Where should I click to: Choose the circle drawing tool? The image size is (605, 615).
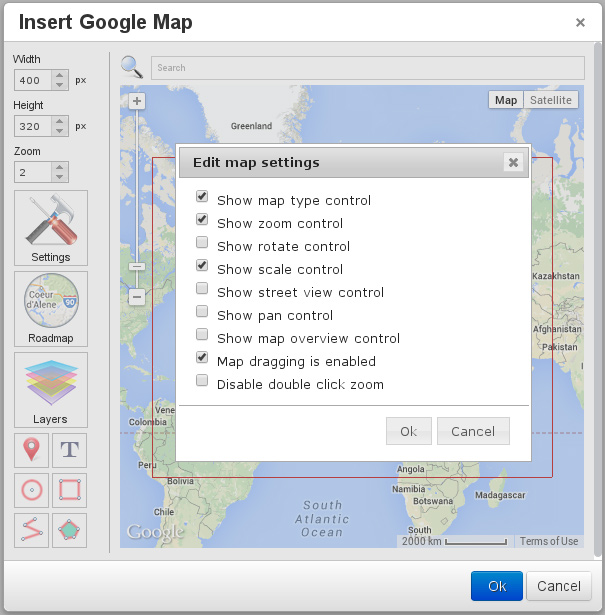click(x=32, y=490)
